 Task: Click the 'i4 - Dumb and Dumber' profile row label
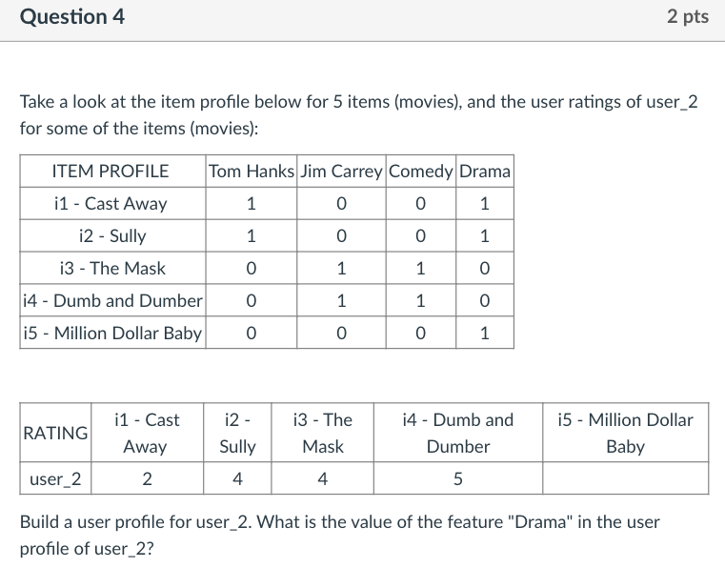point(112,301)
